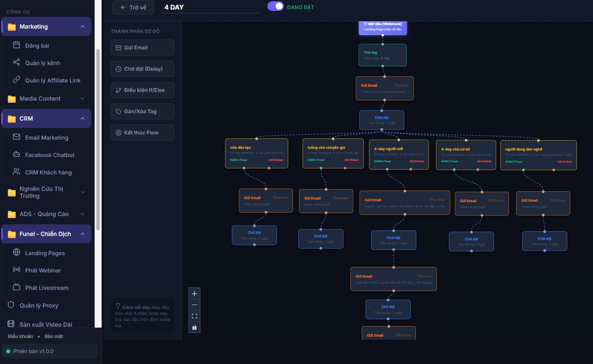The width and height of the screenshot is (593, 364).
Task: Click the Nghiên Cứu Thị Trường folder icon
Action: point(12,193)
